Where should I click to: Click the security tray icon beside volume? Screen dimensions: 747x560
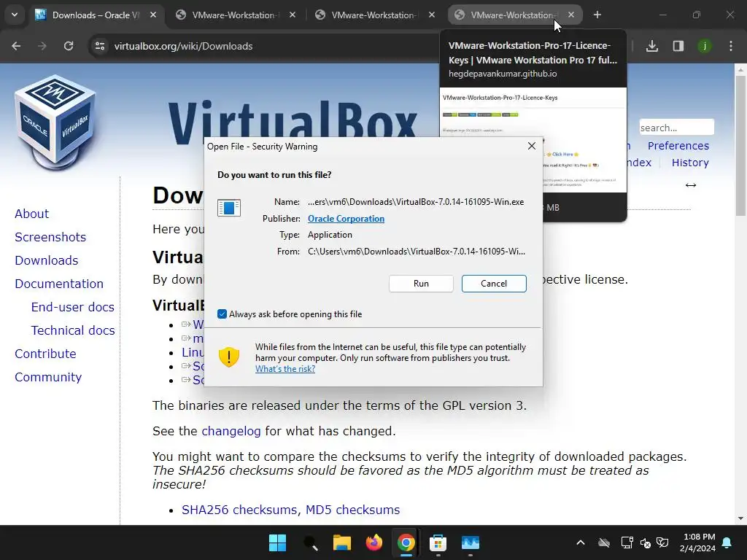pyautogui.click(x=662, y=542)
